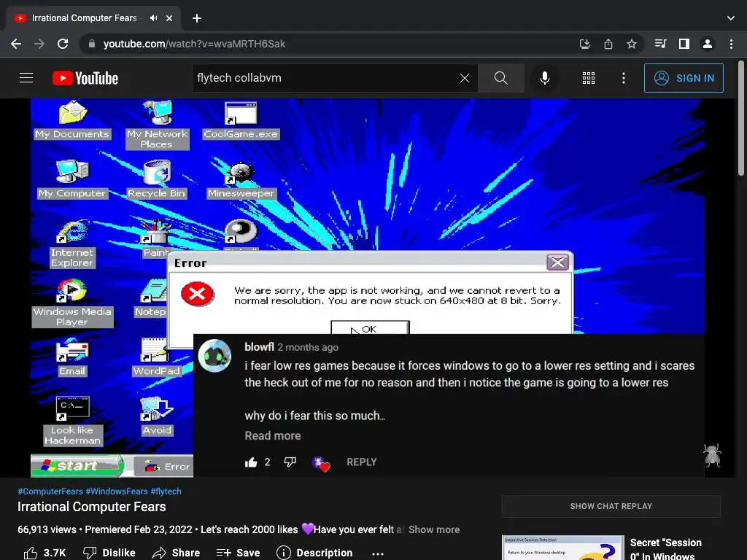The width and height of the screenshot is (747, 560).
Task: Open the YouTube hamburger guide menu
Action: tap(26, 78)
